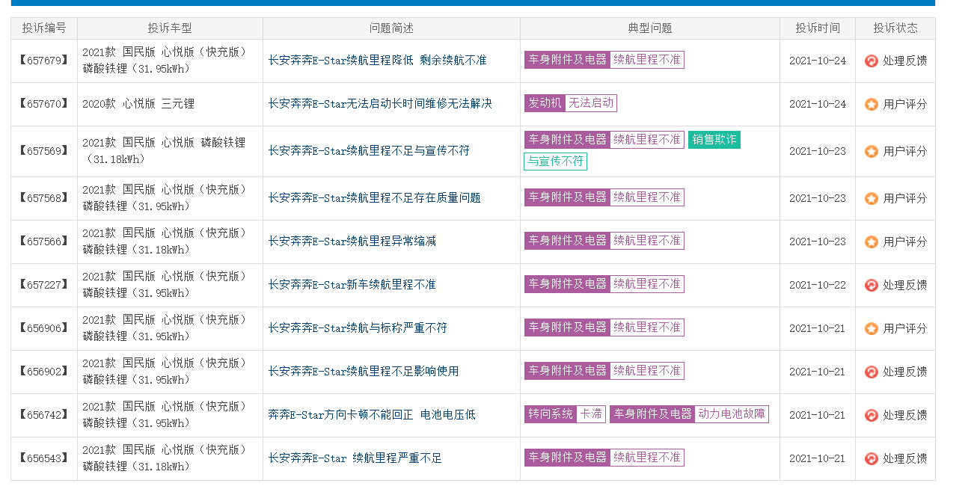Click the date 2021-10-22

coord(818,285)
